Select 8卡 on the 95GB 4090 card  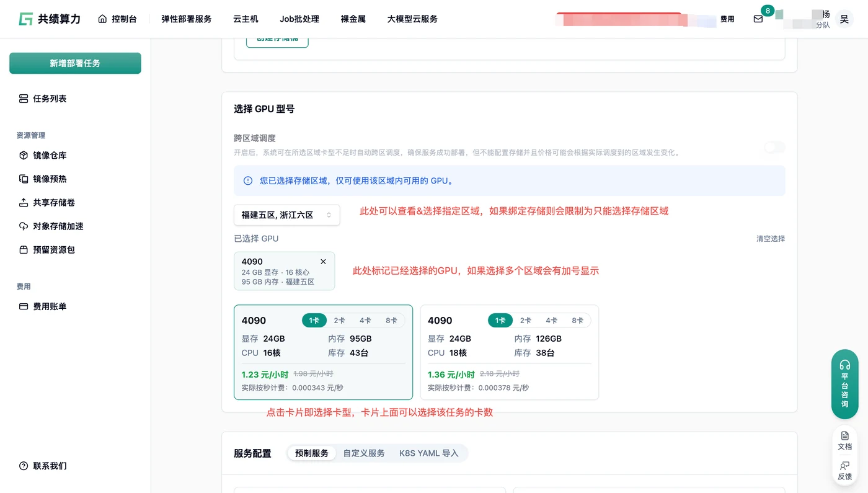tap(391, 321)
